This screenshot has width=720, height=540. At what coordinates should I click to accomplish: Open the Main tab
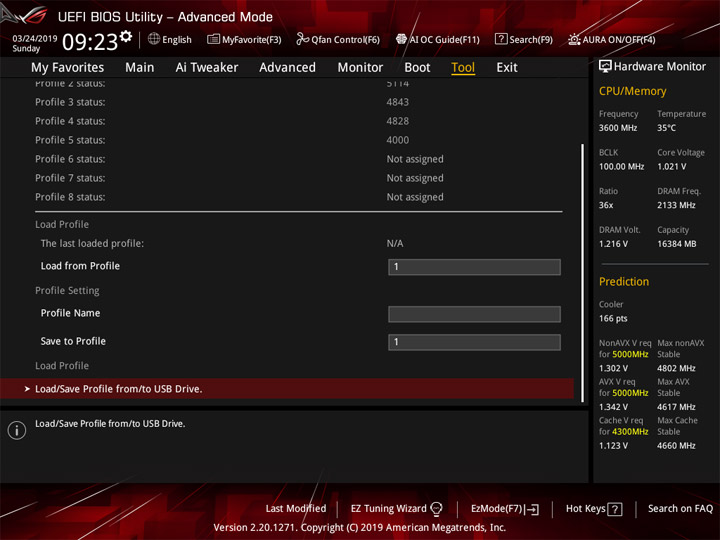(x=140, y=68)
